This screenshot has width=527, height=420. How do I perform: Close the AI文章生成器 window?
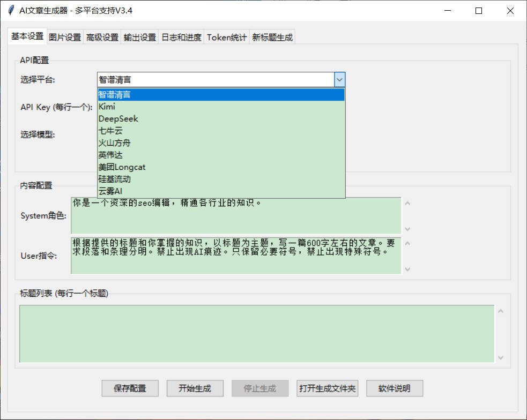point(510,10)
